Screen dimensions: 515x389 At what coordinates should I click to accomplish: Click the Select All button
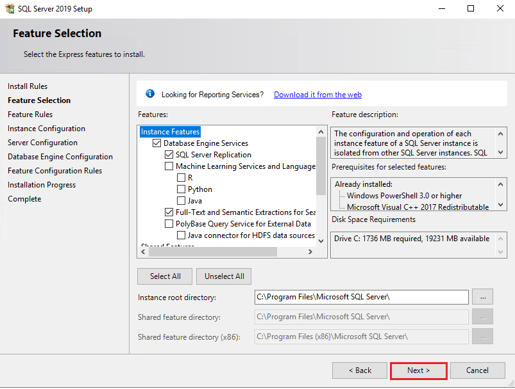tap(165, 276)
